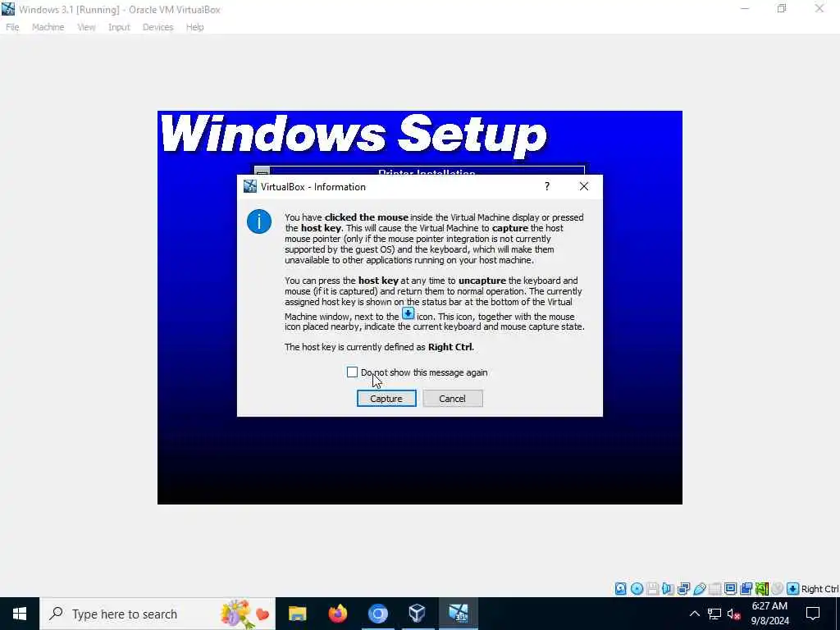Click the optical disk indicator in status bar

click(x=637, y=589)
